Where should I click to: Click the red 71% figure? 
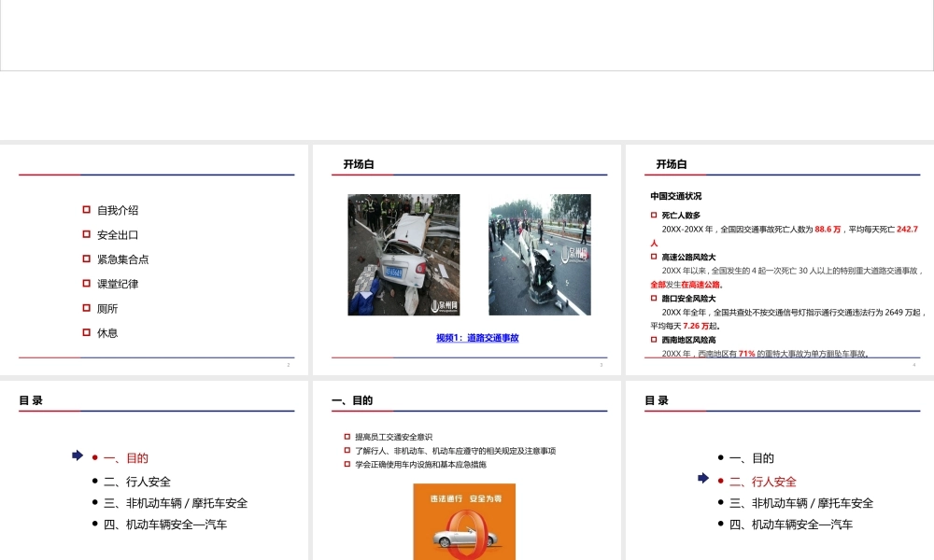(x=747, y=354)
